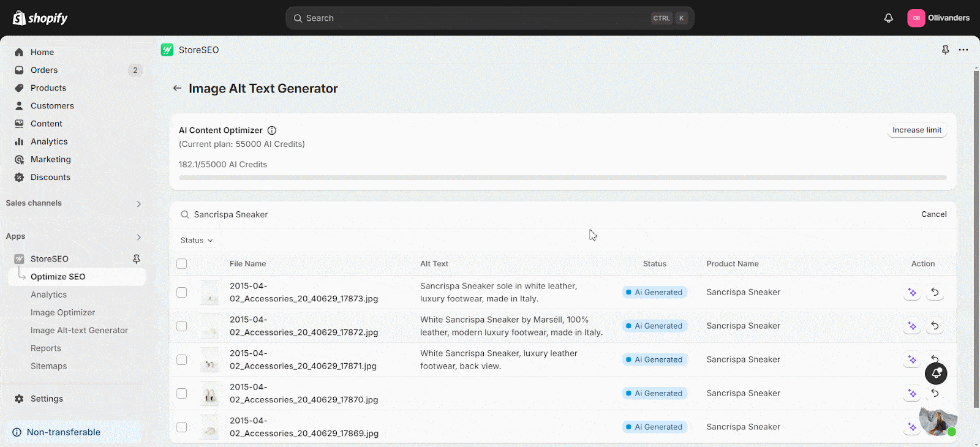Click the Product Name column header
This screenshot has height=447, width=980.
(x=733, y=264)
